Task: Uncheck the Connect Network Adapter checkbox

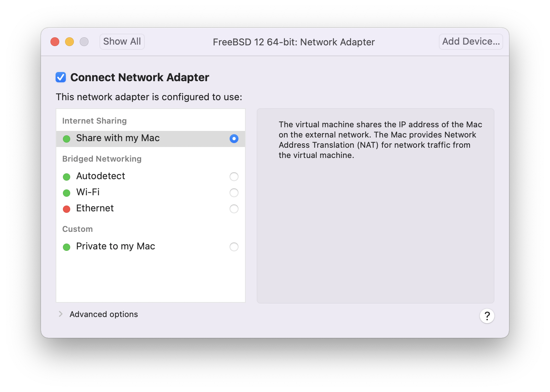Action: coord(61,77)
